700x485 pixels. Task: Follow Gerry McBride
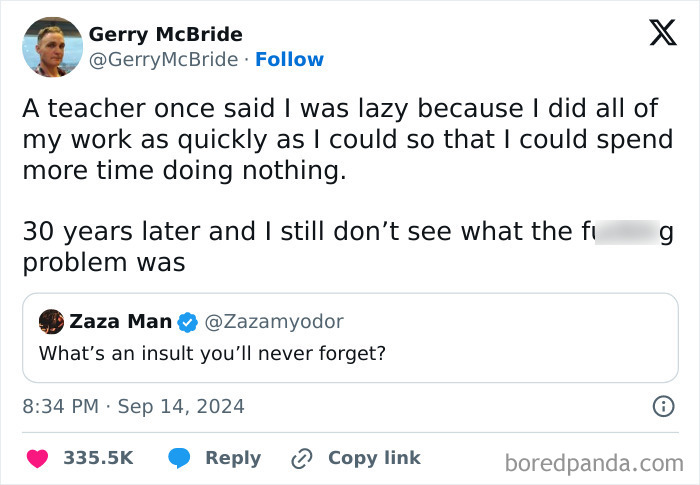point(289,59)
